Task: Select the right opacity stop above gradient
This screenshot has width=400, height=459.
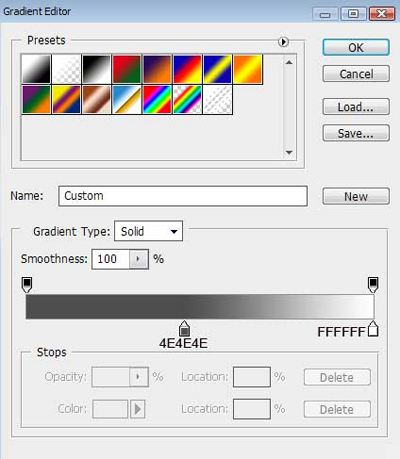Action: coord(373,284)
